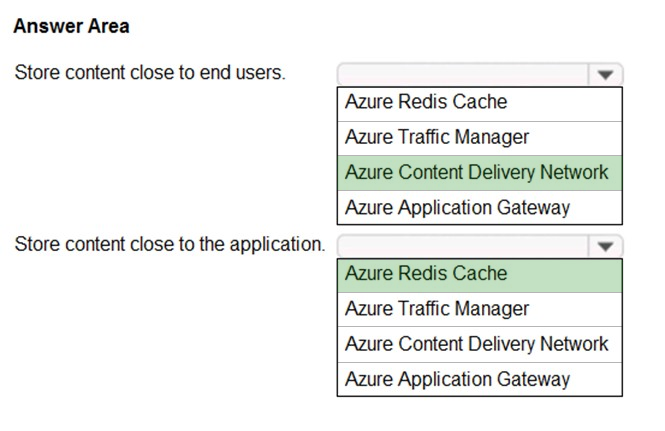Select Azure Traffic Manager in the first list
This screenshot has height=431, width=665.
click(x=480, y=138)
